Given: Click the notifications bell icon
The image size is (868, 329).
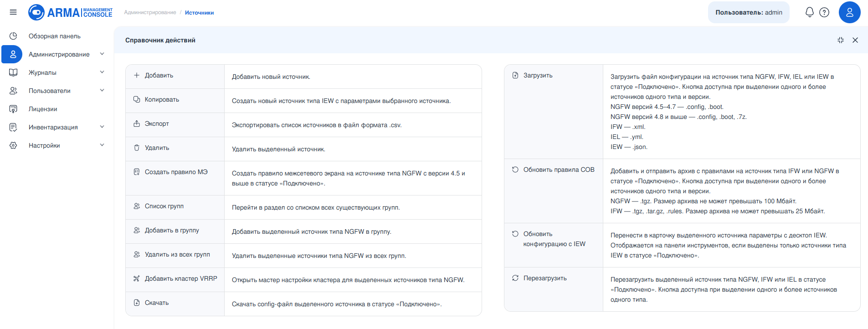Looking at the screenshot, I should tap(810, 12).
